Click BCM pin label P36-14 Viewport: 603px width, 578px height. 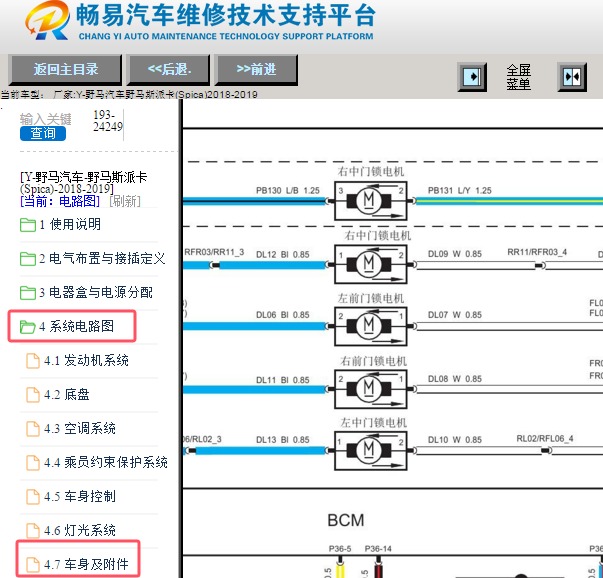pyautogui.click(x=378, y=549)
